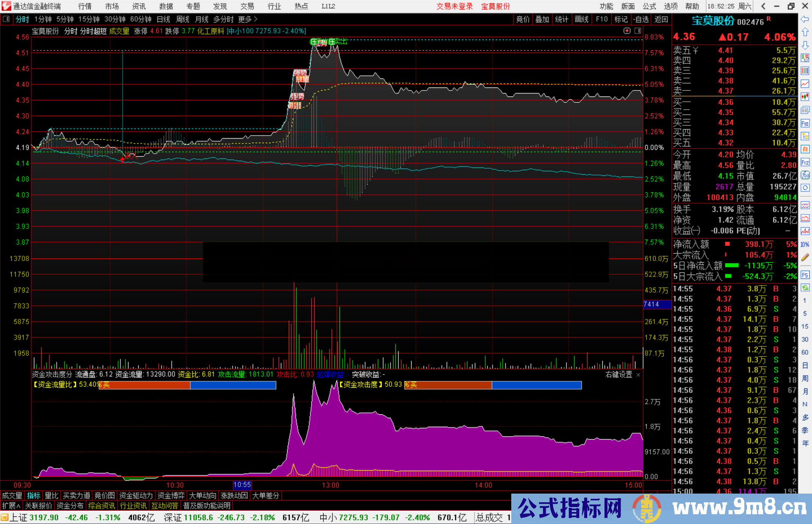Open the 行情 menu

tap(85, 6)
